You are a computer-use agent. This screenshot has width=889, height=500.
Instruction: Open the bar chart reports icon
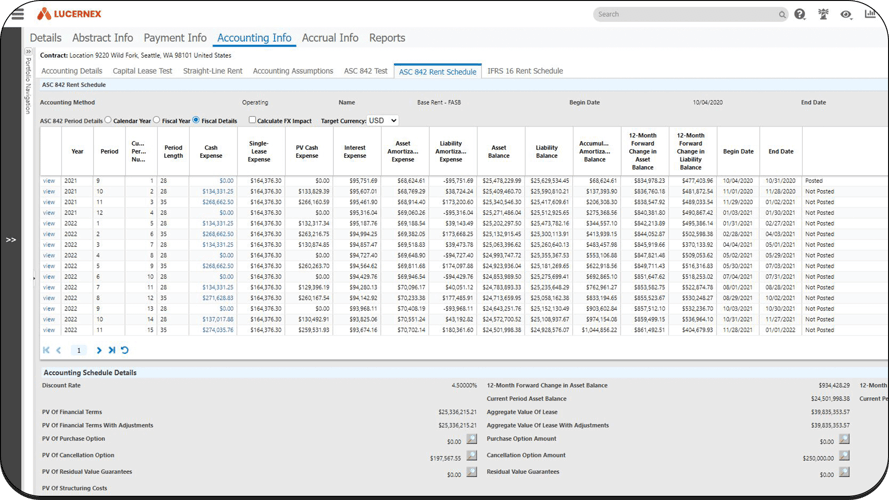tap(870, 14)
